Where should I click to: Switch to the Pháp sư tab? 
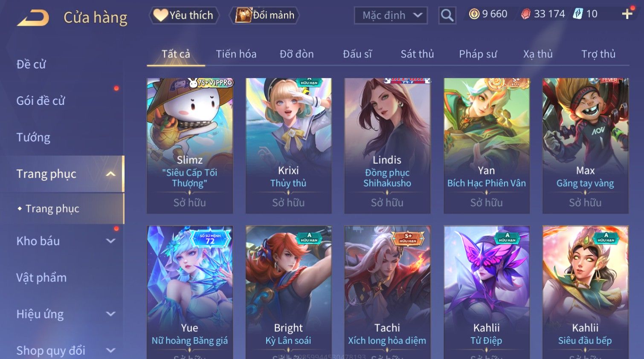(x=478, y=54)
